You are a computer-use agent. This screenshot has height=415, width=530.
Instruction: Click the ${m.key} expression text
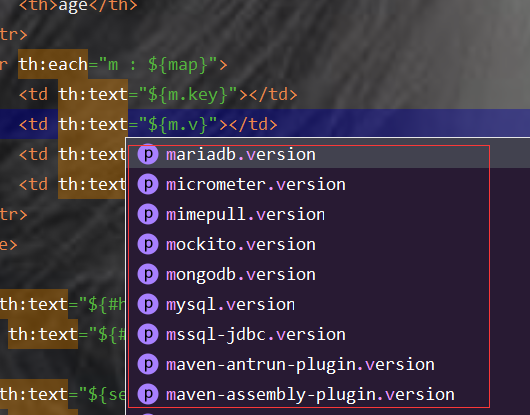[x=188, y=95]
